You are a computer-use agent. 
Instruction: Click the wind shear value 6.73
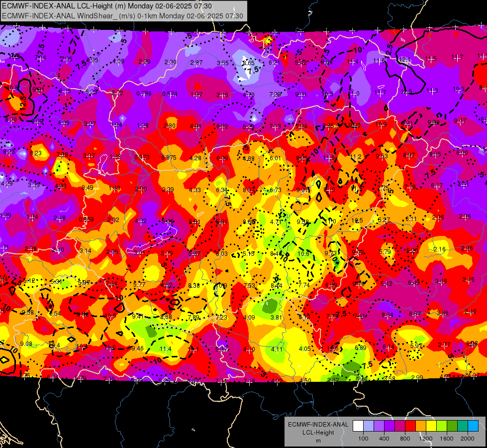click(x=275, y=190)
